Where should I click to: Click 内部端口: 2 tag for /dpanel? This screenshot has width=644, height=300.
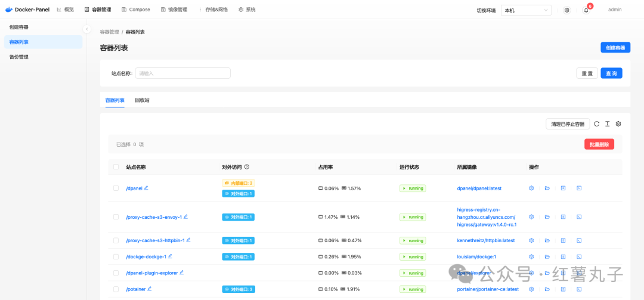[239, 183]
